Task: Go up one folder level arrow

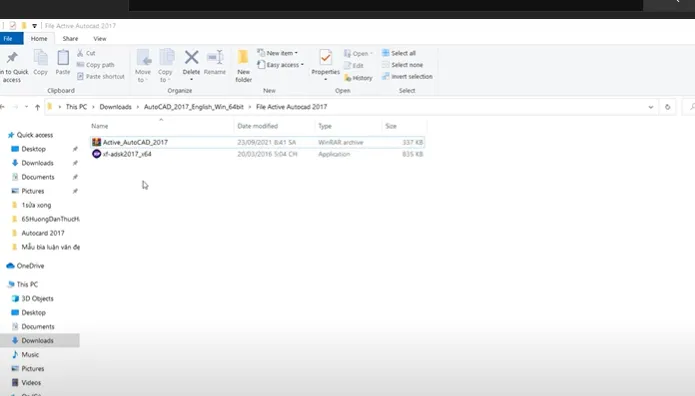Action: pyautogui.click(x=38, y=107)
